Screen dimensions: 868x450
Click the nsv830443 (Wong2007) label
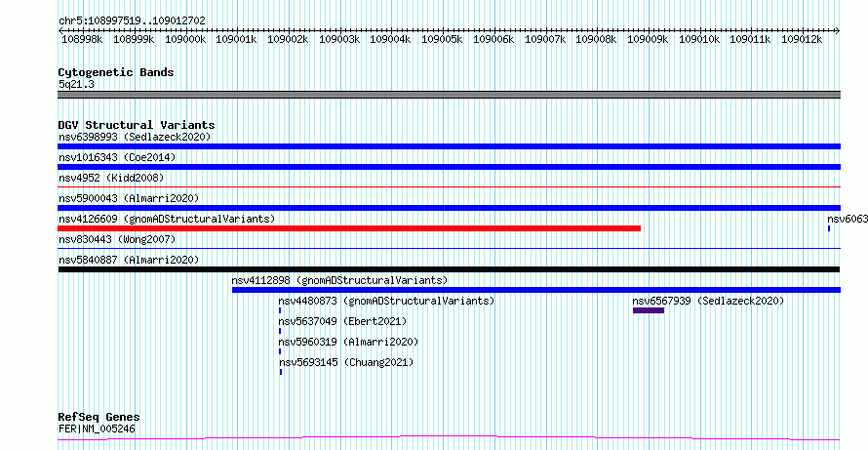pyautogui.click(x=117, y=239)
